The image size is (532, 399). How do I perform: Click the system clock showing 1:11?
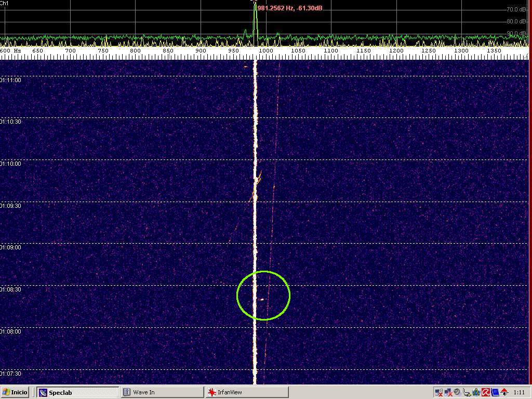pyautogui.click(x=518, y=392)
